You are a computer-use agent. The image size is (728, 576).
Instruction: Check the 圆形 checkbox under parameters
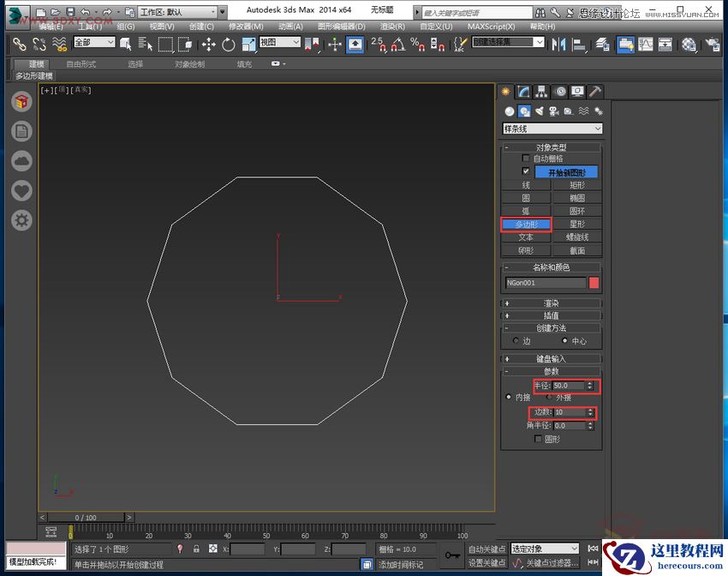point(538,439)
